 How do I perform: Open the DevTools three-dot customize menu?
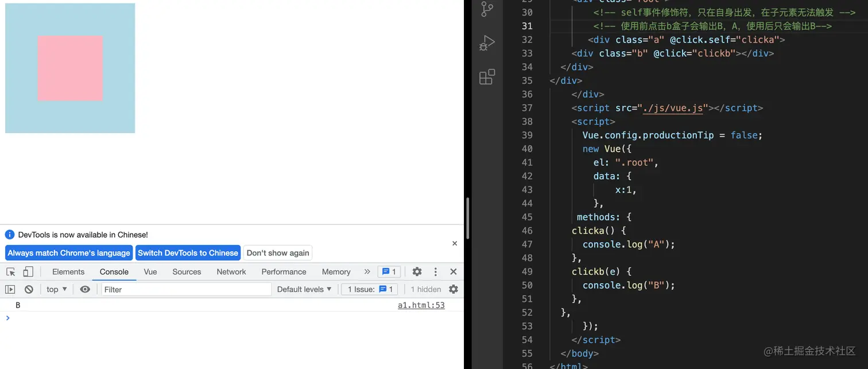pos(436,272)
